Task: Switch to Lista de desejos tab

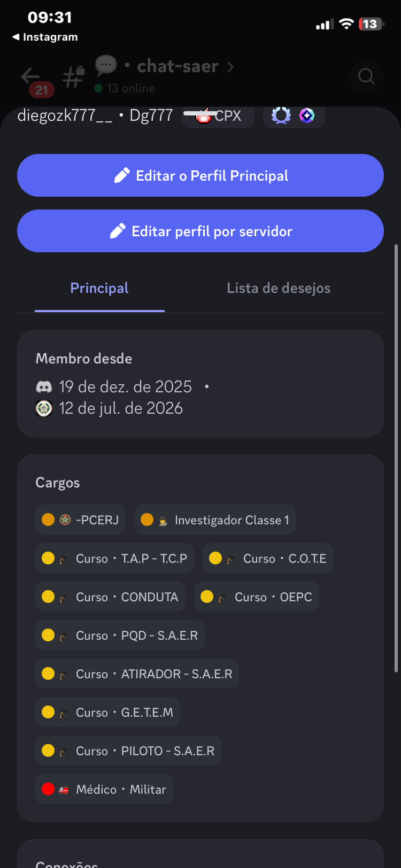Action: 279,288
